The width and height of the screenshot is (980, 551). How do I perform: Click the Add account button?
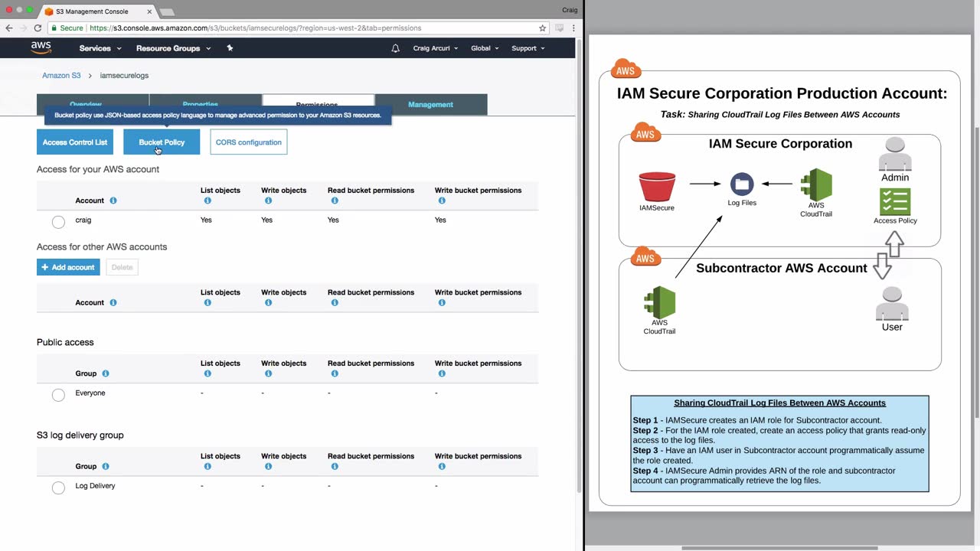click(x=68, y=267)
